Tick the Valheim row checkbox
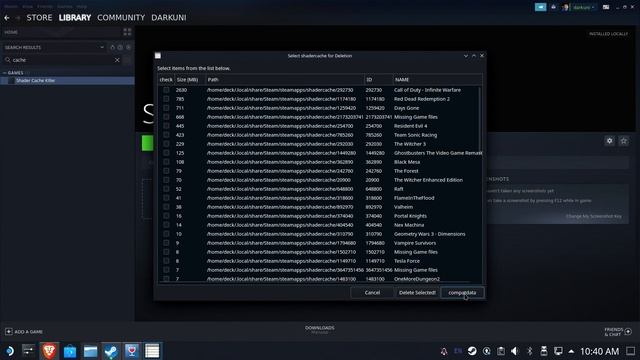This screenshot has height=360, width=640. (166, 207)
